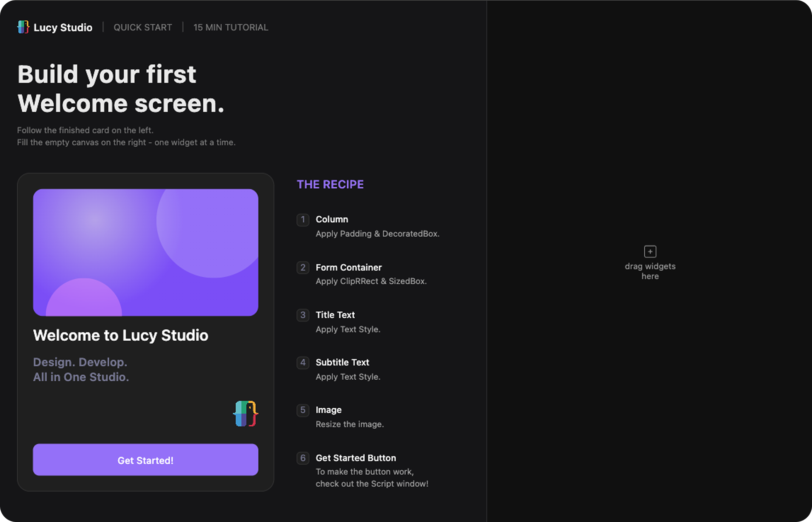Click the step 3 badge beside Title Text
Screen dimensions: 812x522
click(x=303, y=315)
